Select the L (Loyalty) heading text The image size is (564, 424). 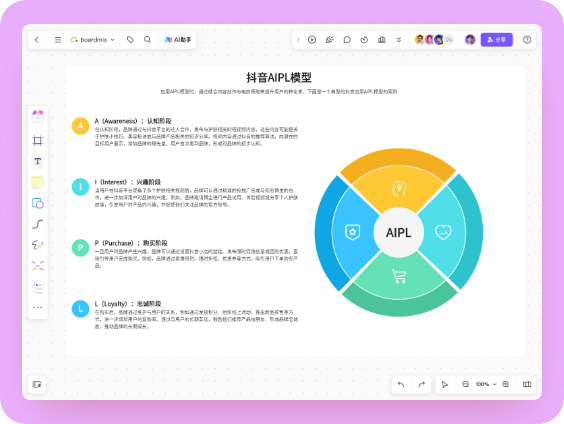(x=128, y=304)
